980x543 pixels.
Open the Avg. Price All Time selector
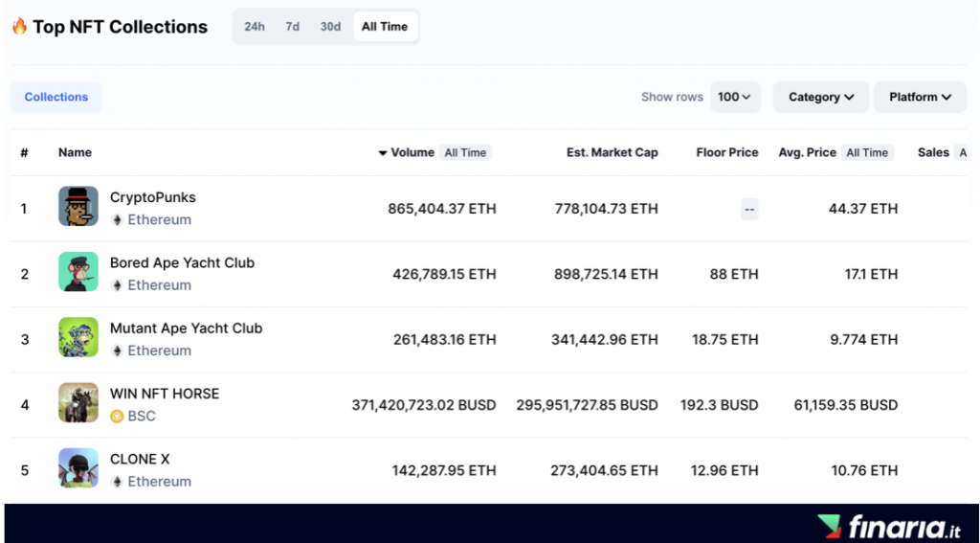point(867,152)
